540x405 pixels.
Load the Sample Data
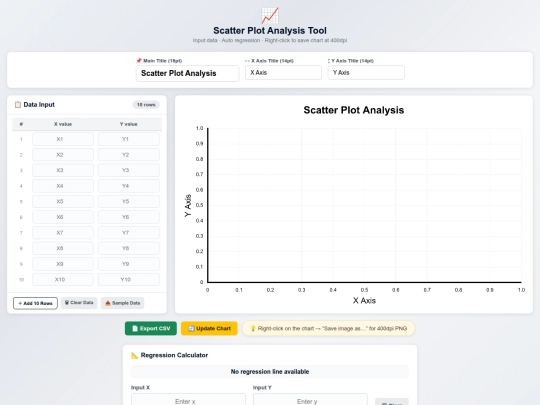[122, 303]
